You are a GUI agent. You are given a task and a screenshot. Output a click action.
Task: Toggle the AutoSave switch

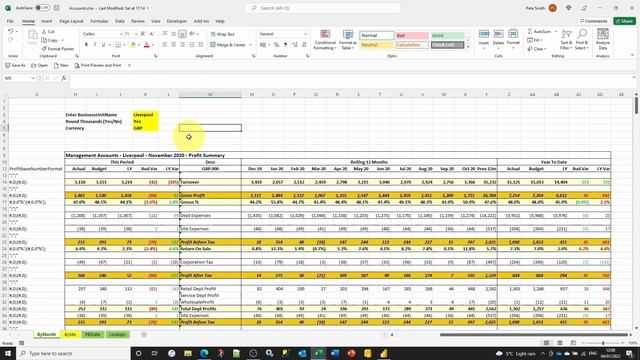[42, 8]
